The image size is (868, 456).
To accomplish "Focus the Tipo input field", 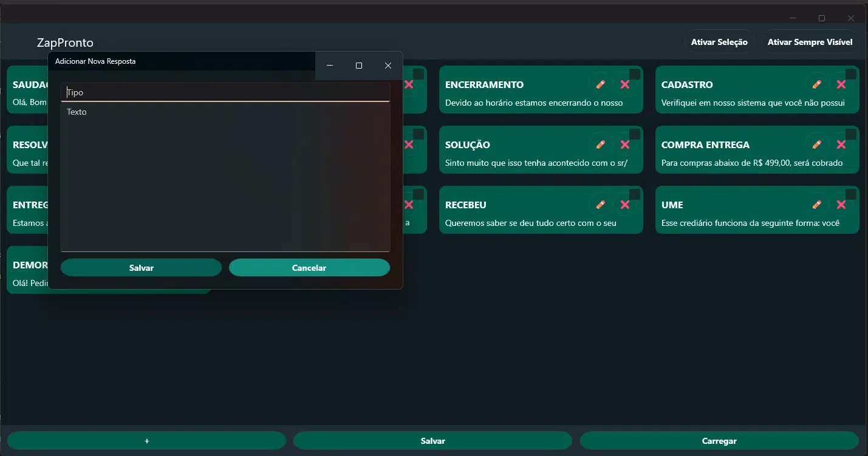I will tap(225, 92).
